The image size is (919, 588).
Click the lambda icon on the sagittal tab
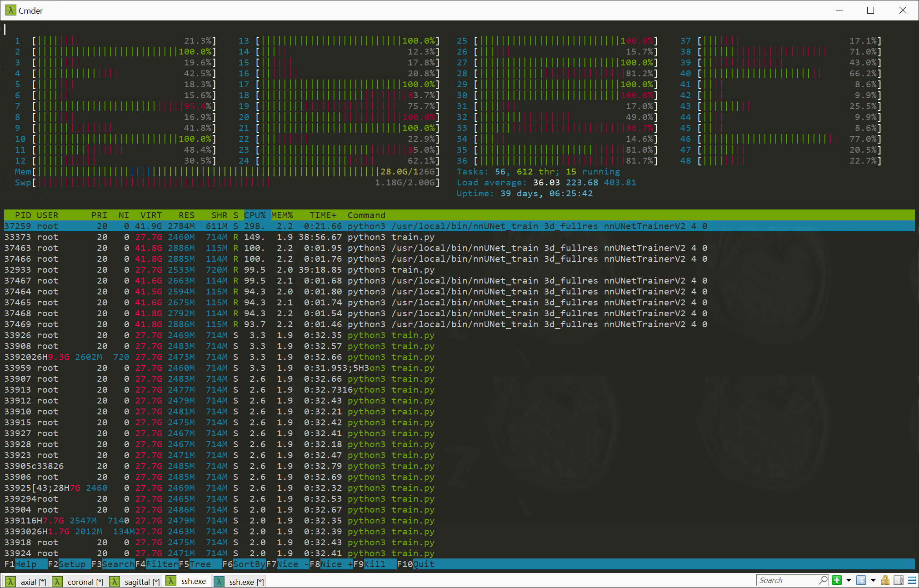click(x=116, y=581)
